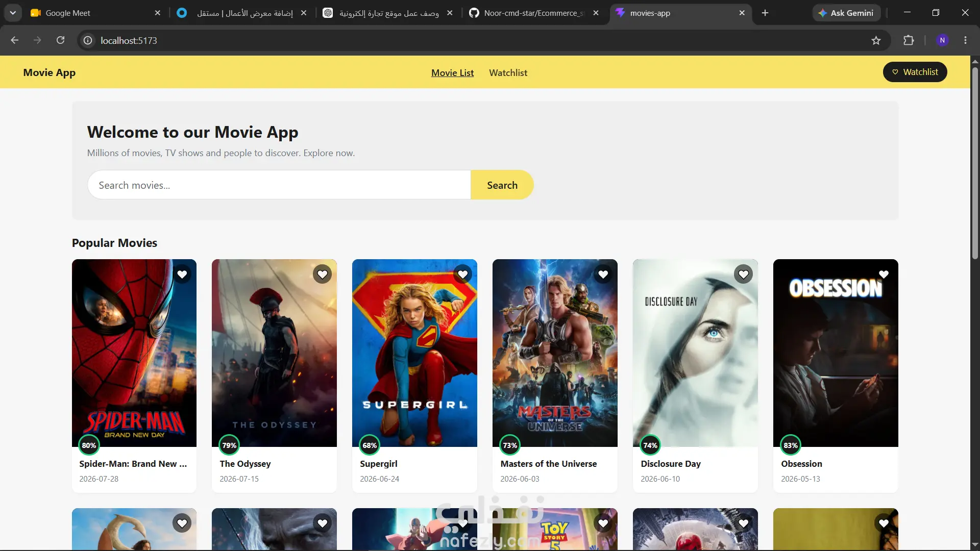Open the Supergirl movie poster
The height and width of the screenshot is (551, 980).
click(415, 353)
